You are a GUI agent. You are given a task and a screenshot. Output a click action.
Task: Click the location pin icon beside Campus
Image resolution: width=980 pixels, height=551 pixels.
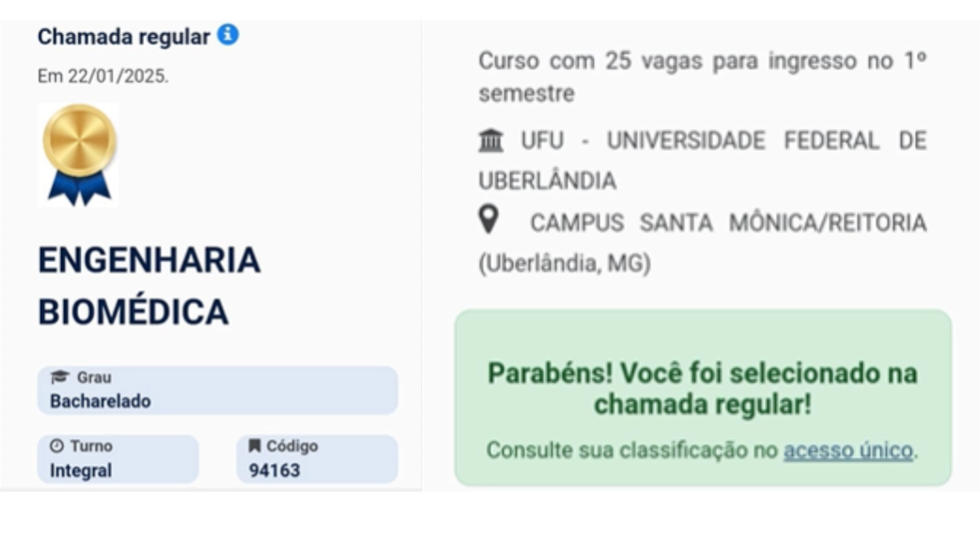click(x=488, y=219)
